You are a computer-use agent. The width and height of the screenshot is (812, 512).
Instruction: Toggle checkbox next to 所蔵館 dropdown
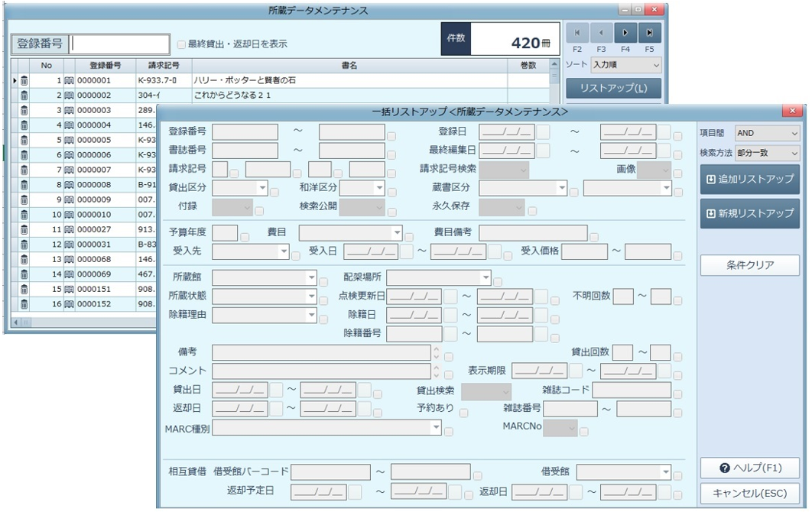[x=323, y=282]
